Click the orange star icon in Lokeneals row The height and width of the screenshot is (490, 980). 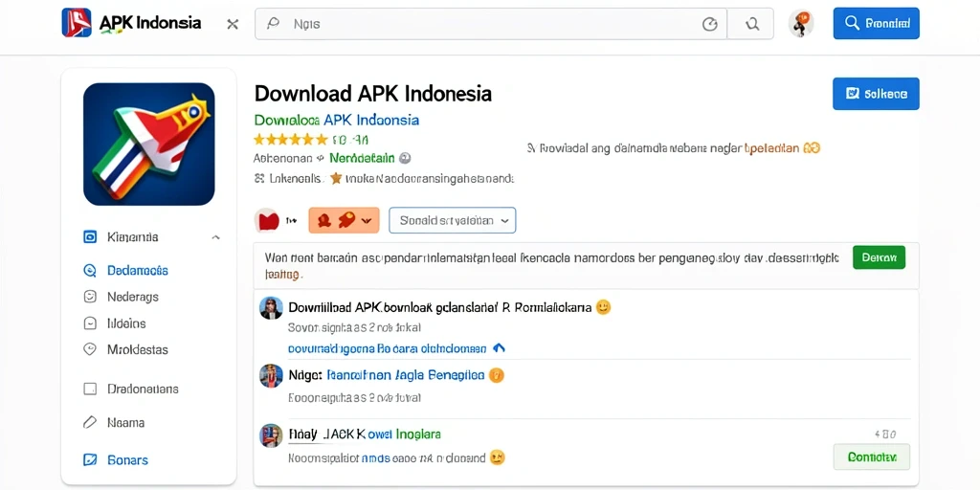[336, 179]
